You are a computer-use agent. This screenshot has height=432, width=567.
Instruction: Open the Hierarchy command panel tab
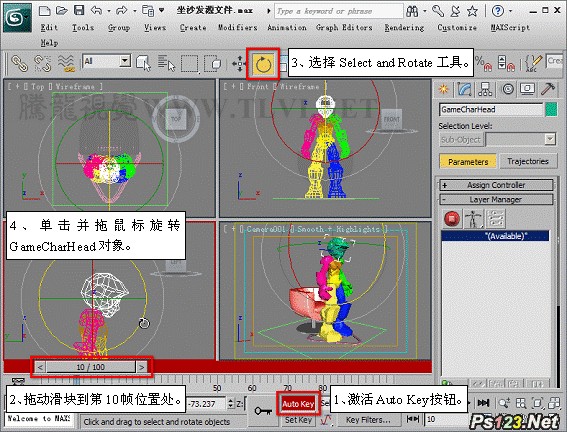[x=485, y=89]
